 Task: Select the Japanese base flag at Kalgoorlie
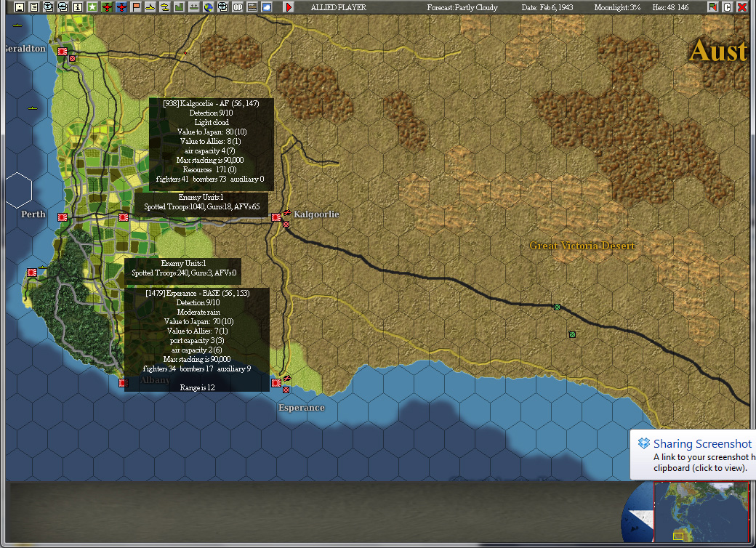click(x=276, y=217)
